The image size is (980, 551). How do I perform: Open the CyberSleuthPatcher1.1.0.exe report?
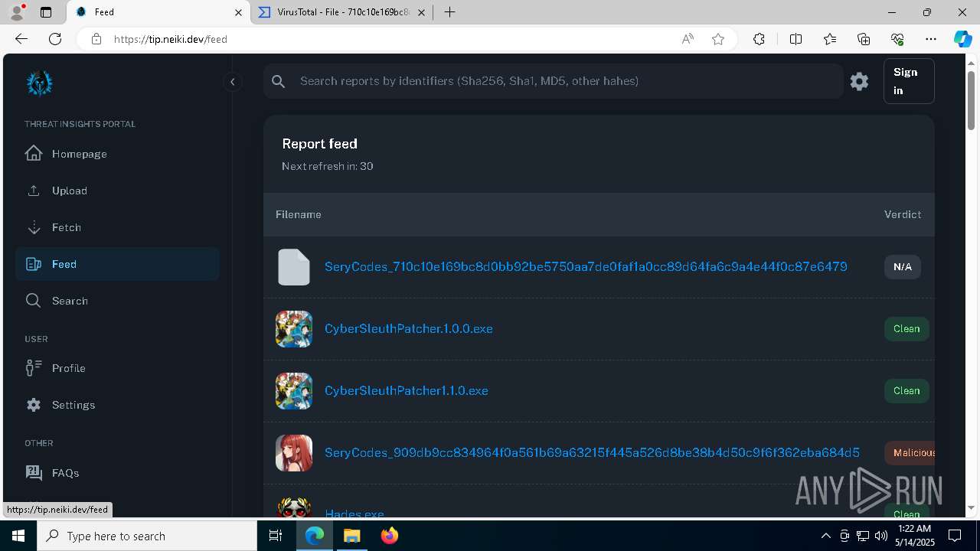(407, 391)
